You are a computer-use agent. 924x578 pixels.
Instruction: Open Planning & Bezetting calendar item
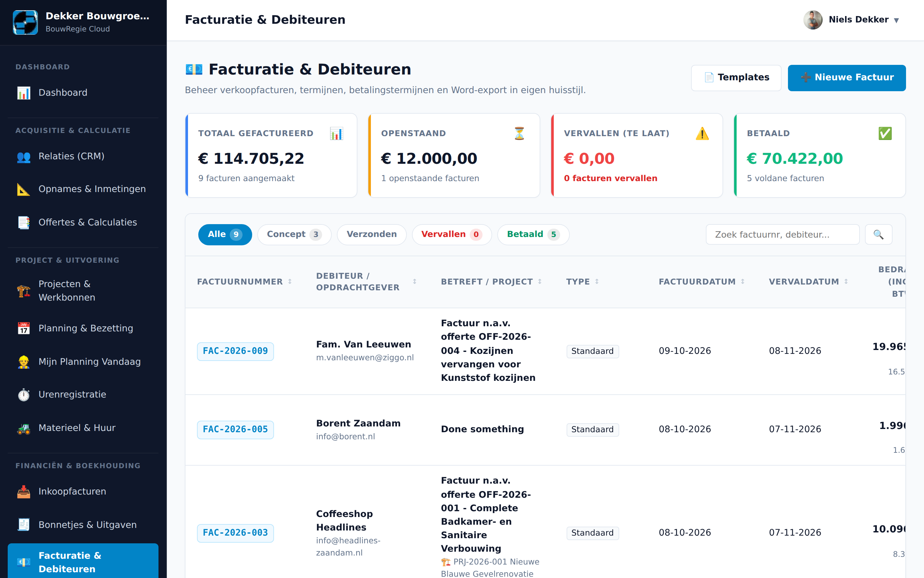pos(83,328)
